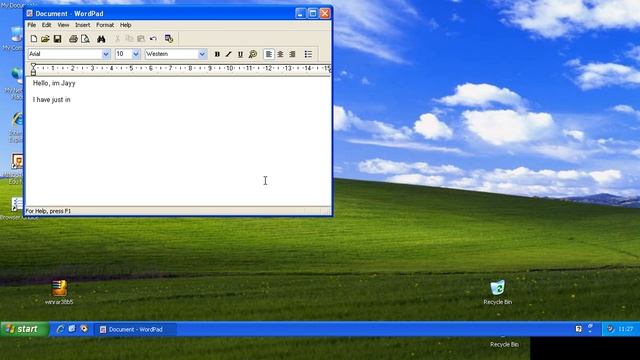Open the font Color picker icon
The width and height of the screenshot is (640, 360).
click(253, 54)
